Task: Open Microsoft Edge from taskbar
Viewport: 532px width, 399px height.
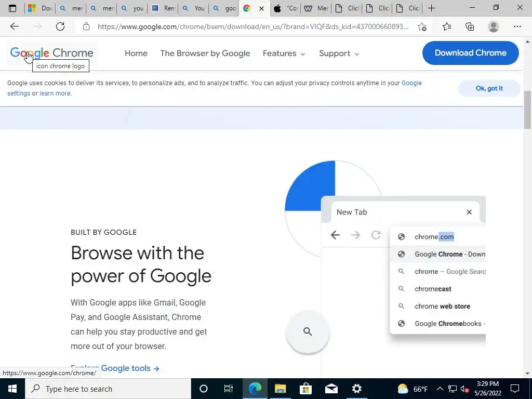Action: 255,389
